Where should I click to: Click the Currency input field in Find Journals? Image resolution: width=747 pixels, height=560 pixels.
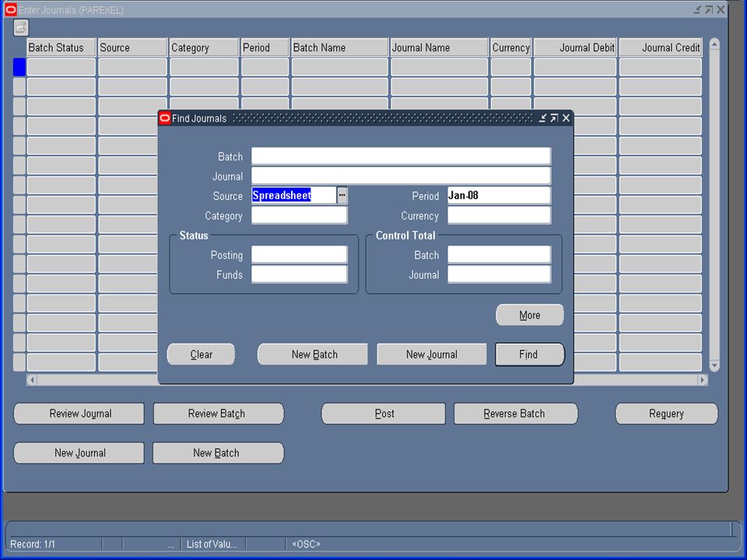(499, 215)
